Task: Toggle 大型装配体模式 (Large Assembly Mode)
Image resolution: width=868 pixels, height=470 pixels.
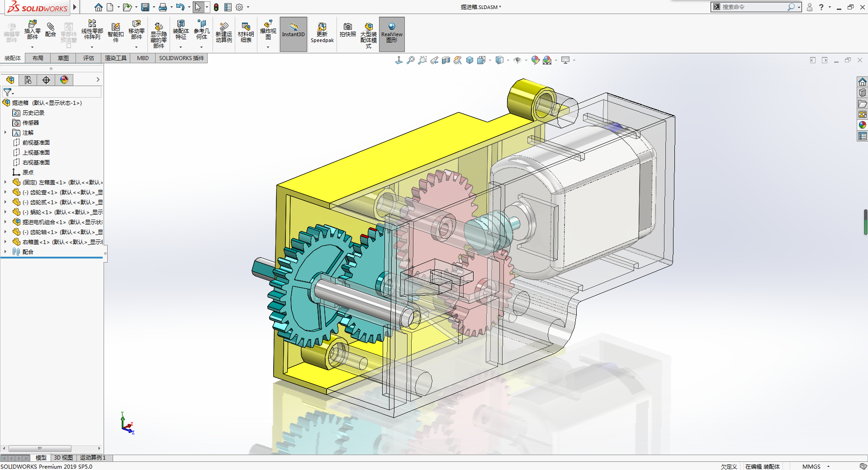Action: pos(369,35)
